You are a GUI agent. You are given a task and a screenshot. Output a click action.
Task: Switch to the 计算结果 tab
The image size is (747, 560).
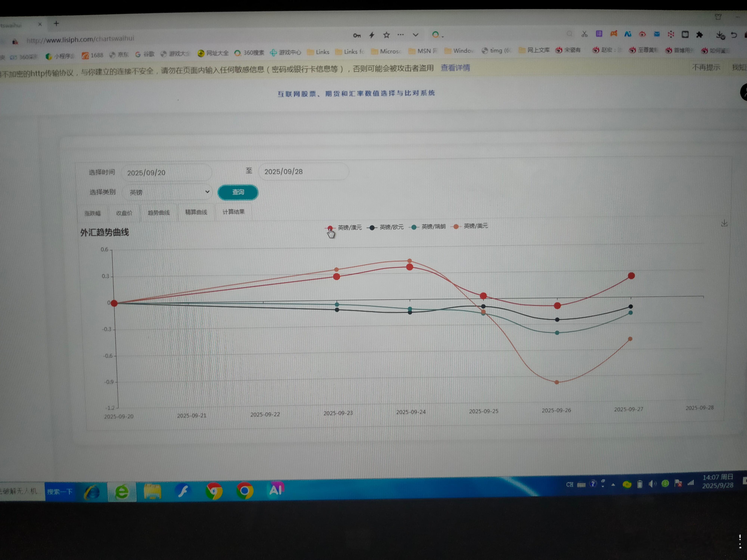[x=233, y=212]
